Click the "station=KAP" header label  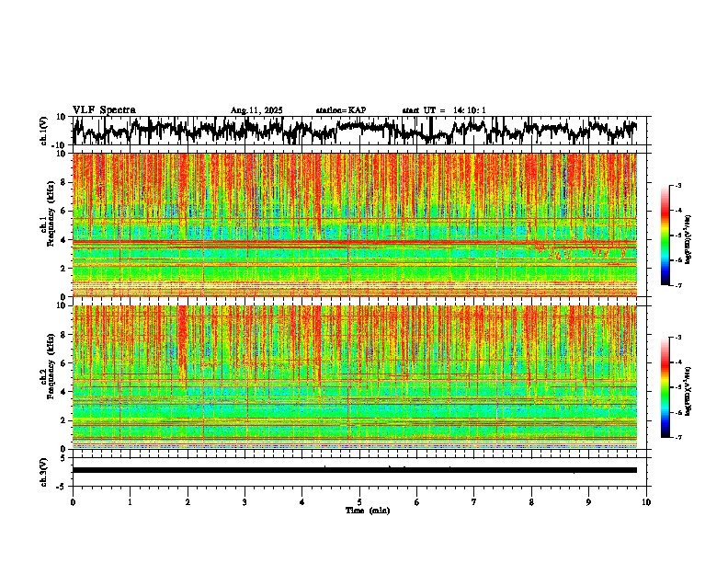[341, 110]
